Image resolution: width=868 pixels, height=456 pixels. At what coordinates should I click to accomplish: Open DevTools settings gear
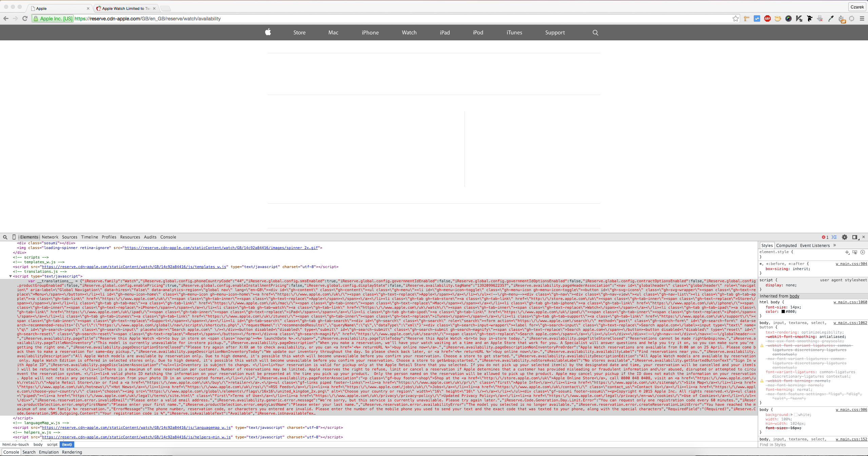click(845, 237)
